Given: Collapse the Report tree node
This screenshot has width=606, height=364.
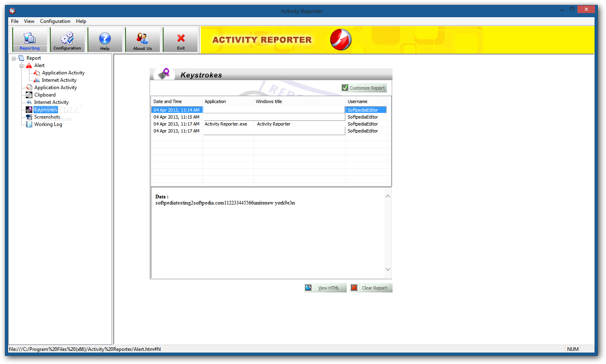Looking at the screenshot, I should coord(14,58).
